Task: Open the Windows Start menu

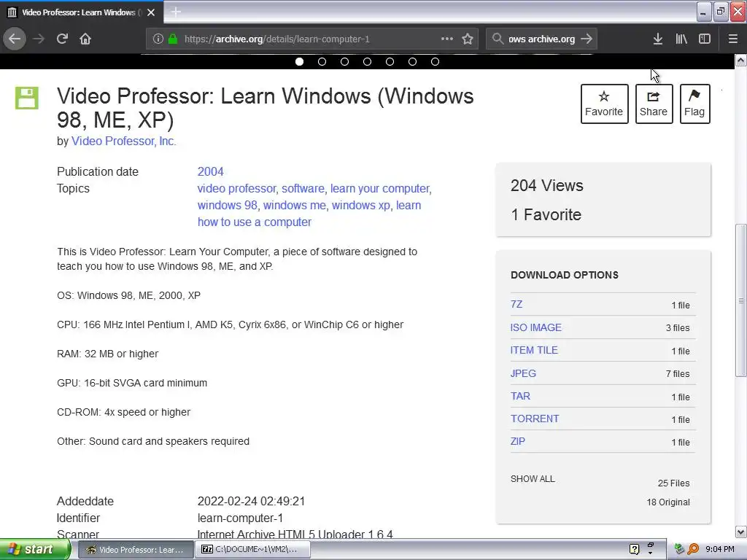Action: 35,550
